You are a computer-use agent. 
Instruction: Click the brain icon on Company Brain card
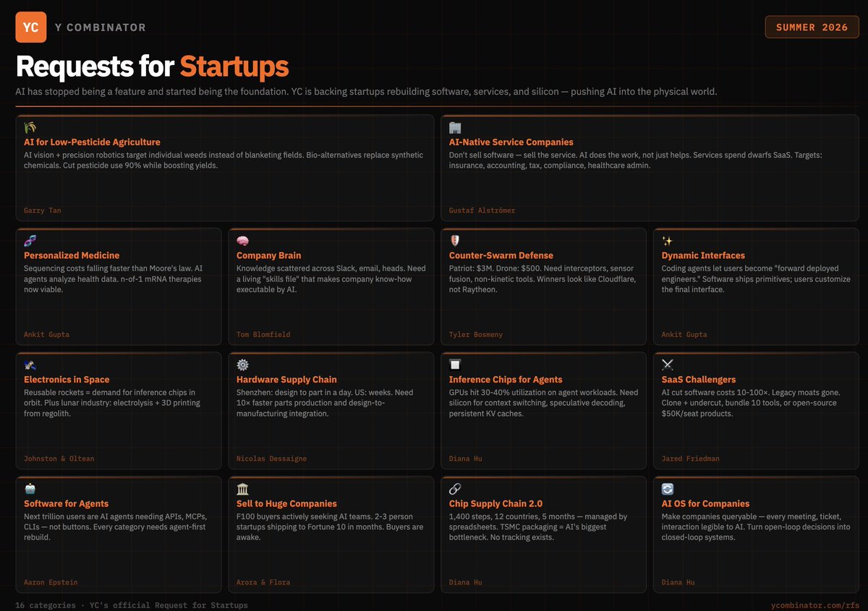coord(242,241)
